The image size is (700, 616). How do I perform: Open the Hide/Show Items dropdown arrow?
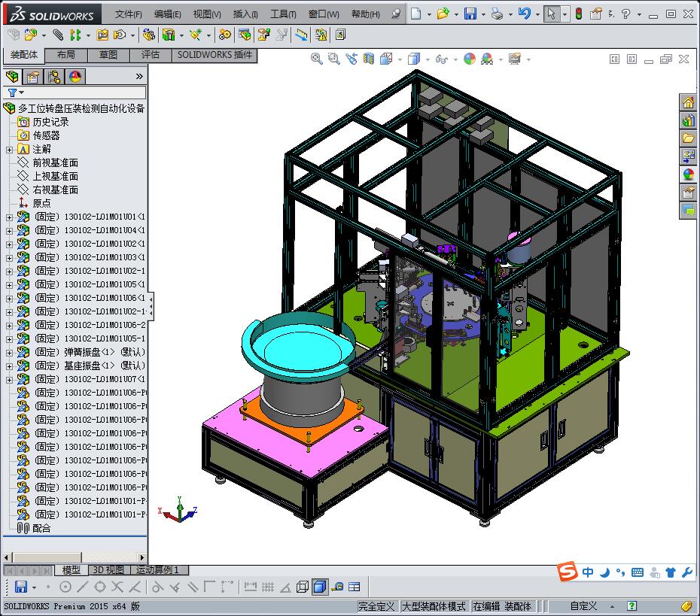(x=456, y=59)
